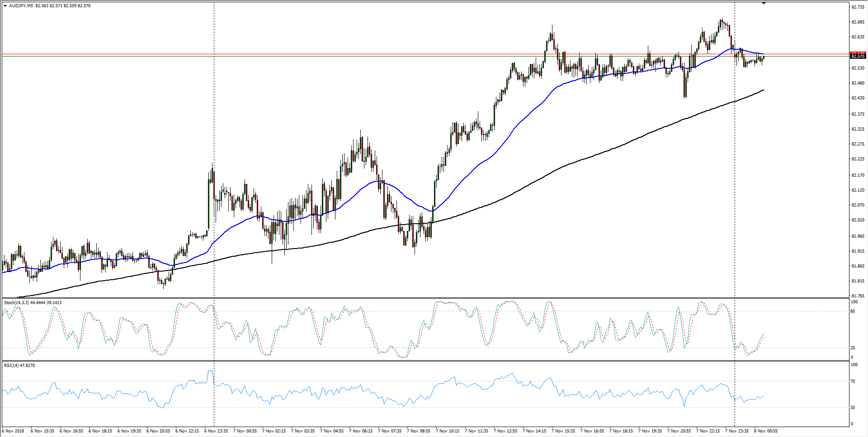Click the 7 Nov 03:35 time label

pos(303,431)
